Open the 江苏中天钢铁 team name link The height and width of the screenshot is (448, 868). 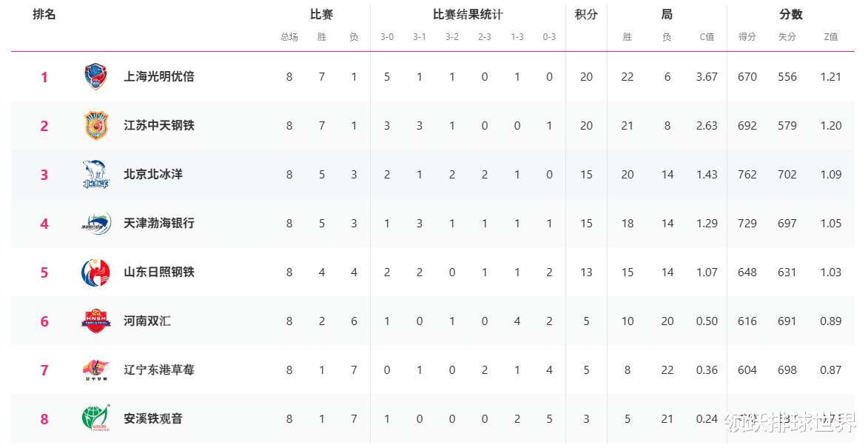159,125
